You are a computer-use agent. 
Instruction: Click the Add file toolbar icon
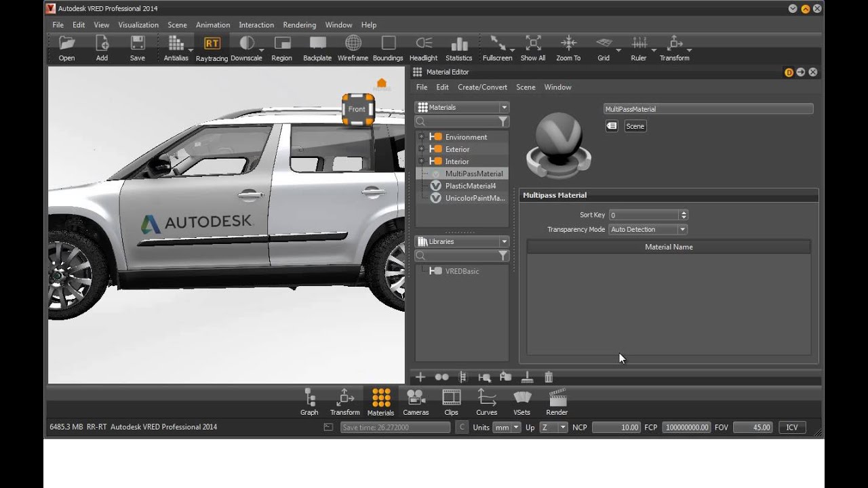102,47
